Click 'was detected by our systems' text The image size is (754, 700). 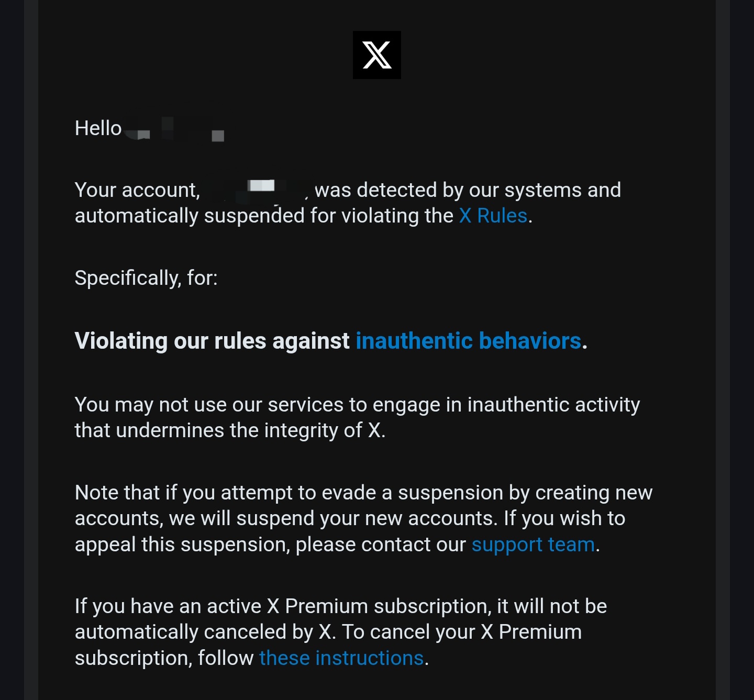click(x=467, y=190)
